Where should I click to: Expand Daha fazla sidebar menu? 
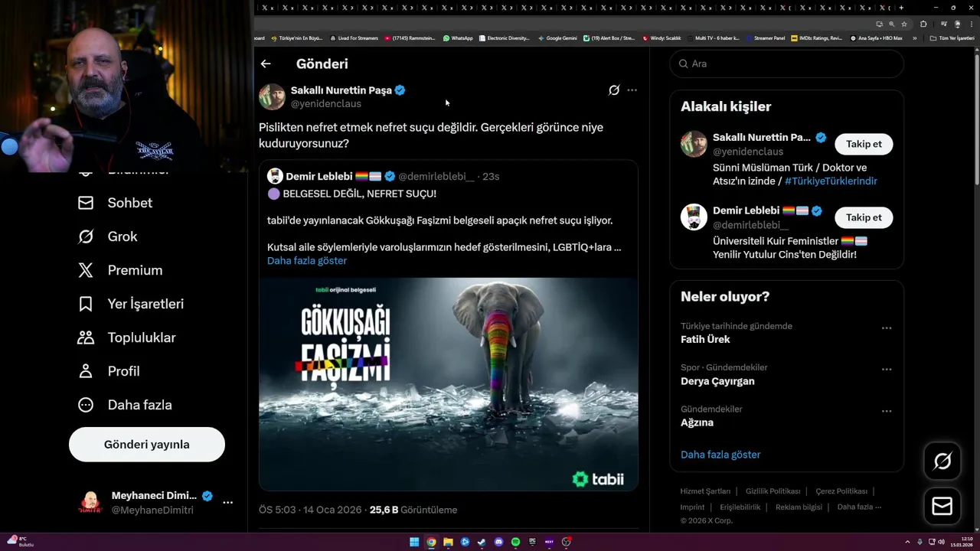[125, 405]
